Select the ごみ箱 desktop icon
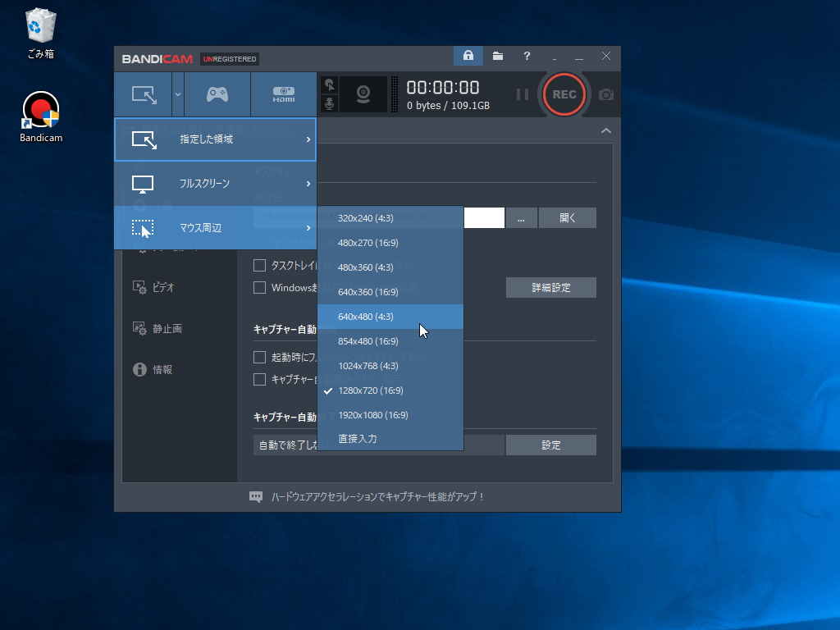The image size is (840, 630). click(x=41, y=33)
